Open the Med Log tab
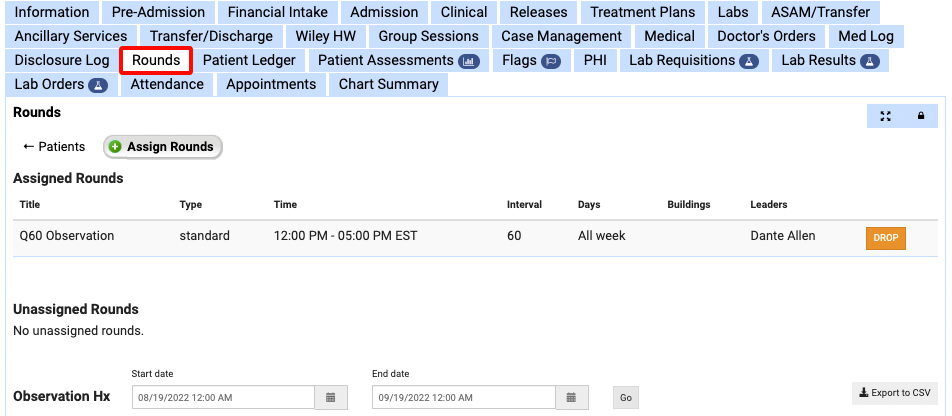 tap(866, 37)
